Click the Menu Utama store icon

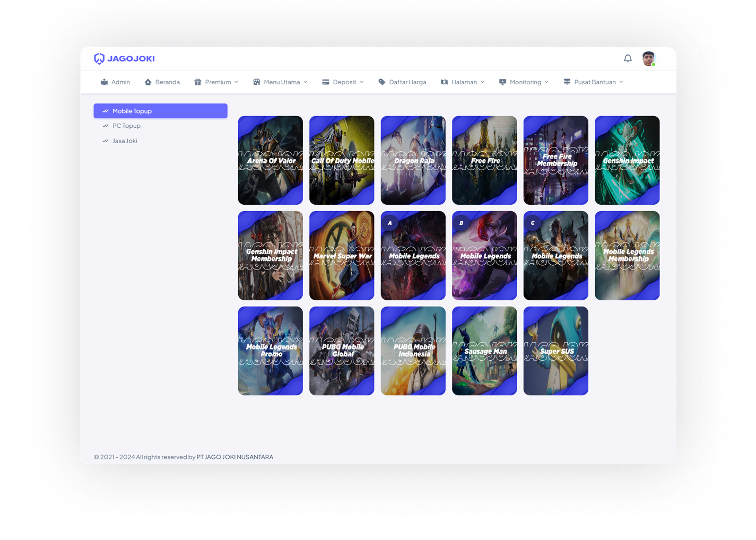tap(257, 82)
